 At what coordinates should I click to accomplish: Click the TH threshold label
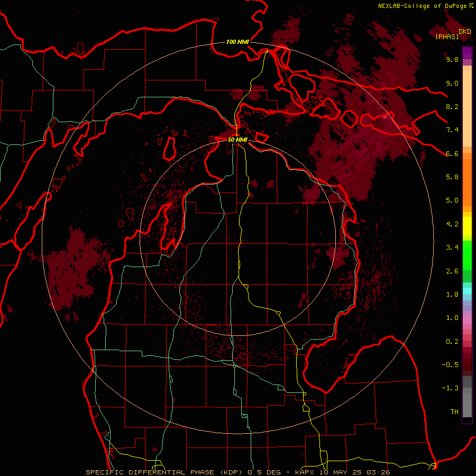pos(454,412)
